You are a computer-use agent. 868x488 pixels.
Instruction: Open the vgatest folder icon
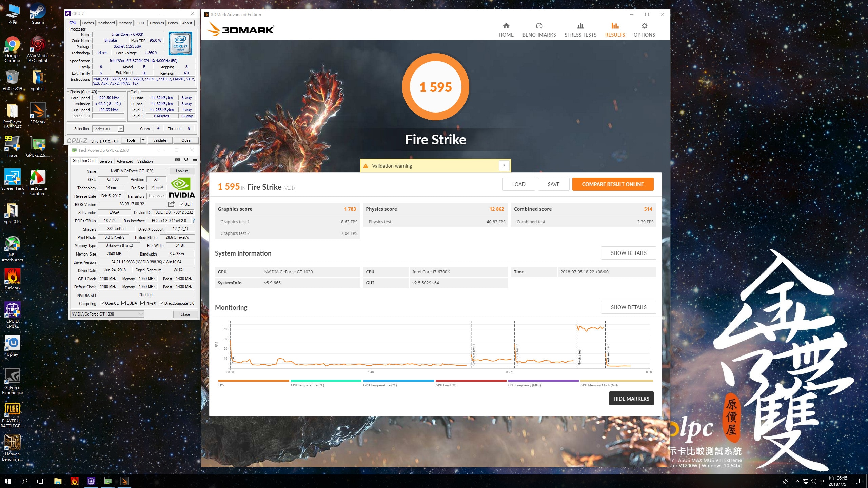pyautogui.click(x=38, y=80)
